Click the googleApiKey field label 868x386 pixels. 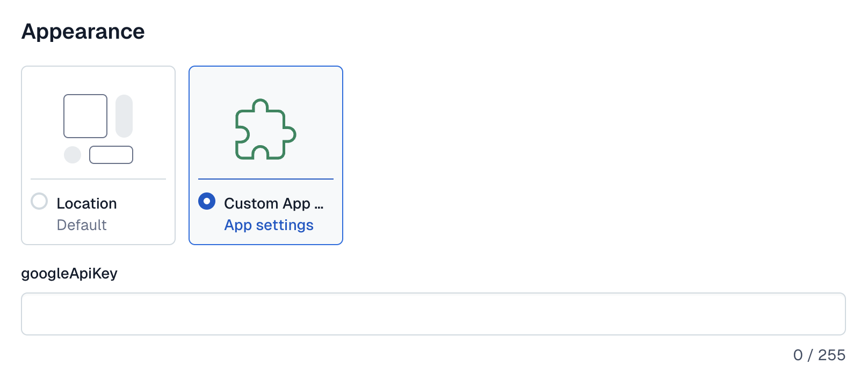(69, 273)
